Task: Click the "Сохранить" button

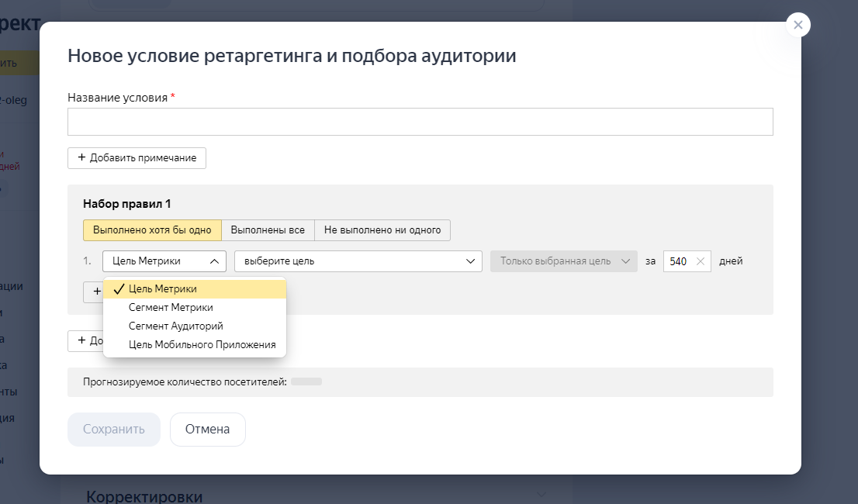Action: (x=114, y=430)
